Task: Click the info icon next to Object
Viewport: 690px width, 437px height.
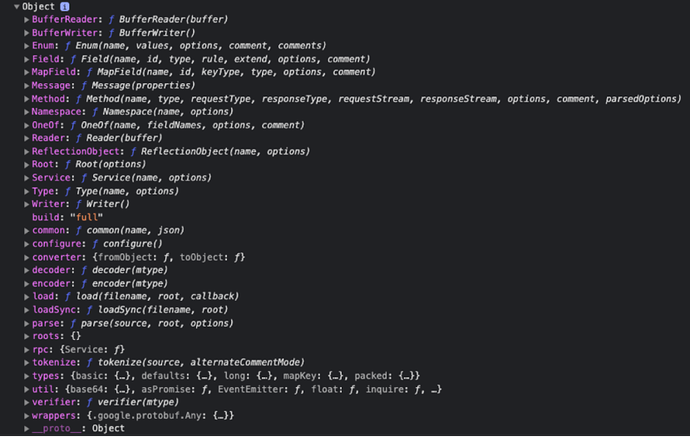Action: click(65, 7)
